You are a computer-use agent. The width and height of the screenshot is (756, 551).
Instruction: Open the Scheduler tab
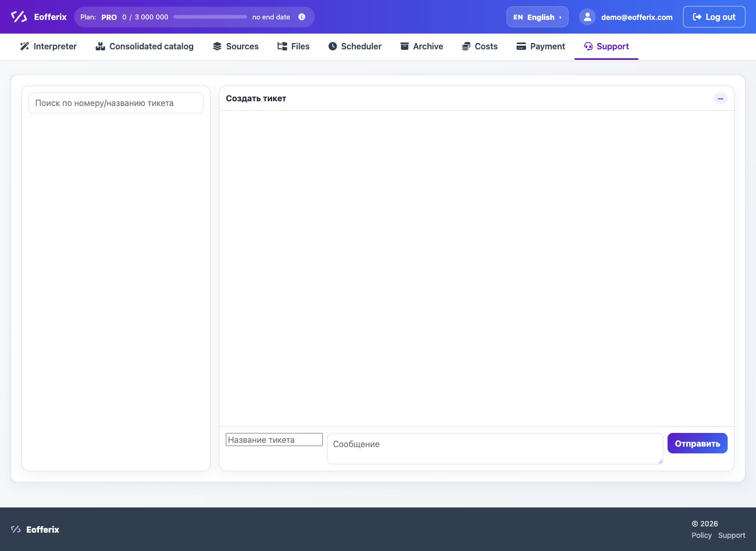click(x=355, y=46)
